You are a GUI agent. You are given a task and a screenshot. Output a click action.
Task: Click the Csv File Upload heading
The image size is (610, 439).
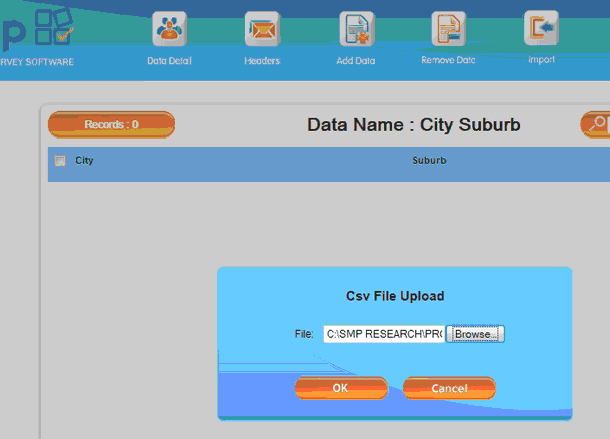(x=395, y=296)
